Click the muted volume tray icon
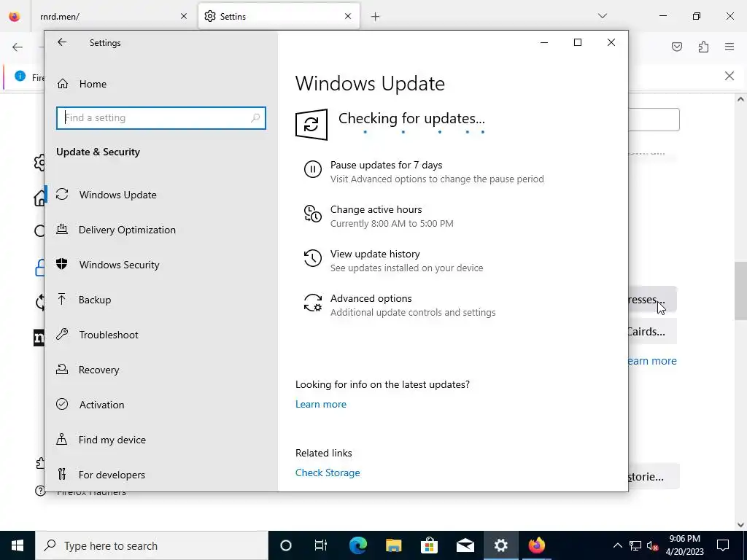 pos(653,545)
